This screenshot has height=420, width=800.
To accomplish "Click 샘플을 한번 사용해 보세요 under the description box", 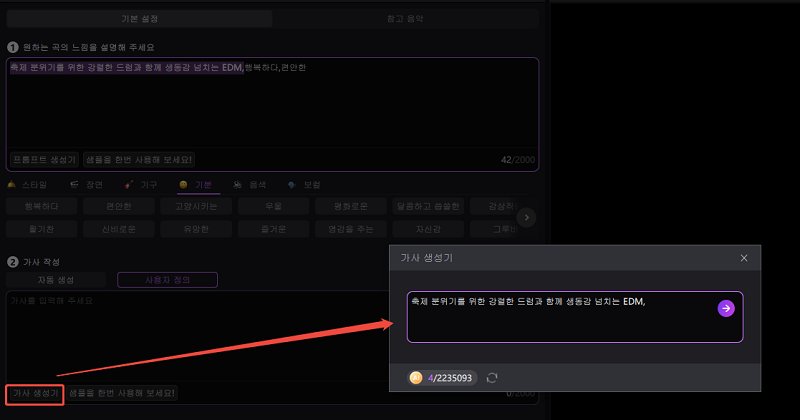I will (x=139, y=160).
